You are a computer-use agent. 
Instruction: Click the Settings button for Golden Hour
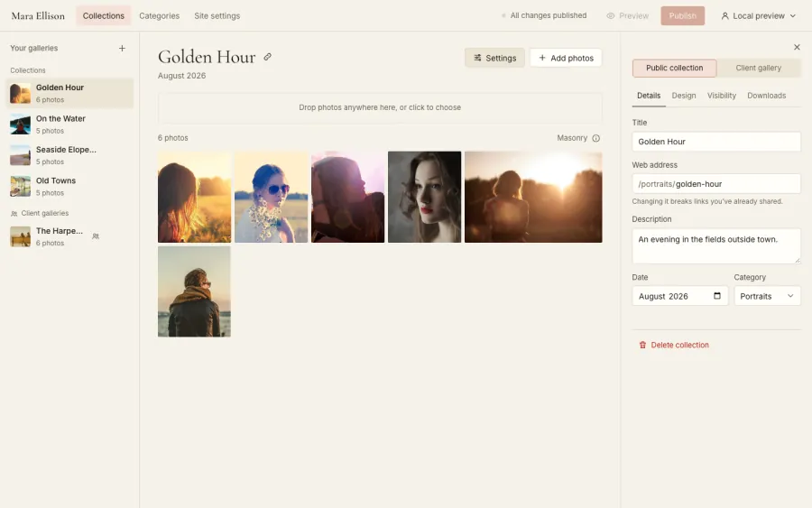494,58
